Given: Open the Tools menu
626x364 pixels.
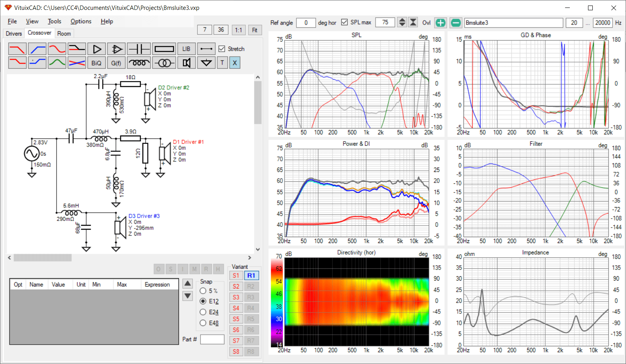Looking at the screenshot, I should 55,21.
